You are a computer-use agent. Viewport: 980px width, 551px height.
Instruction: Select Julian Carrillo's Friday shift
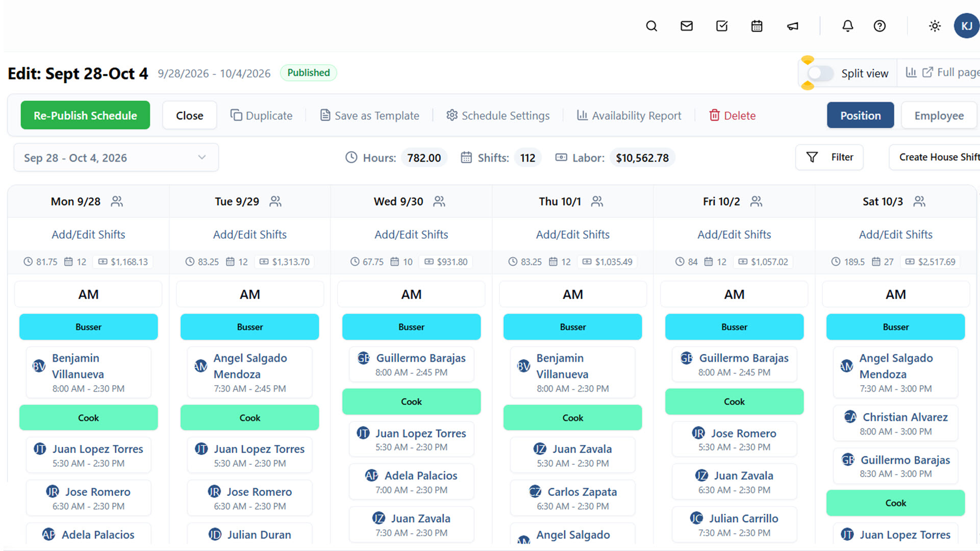[x=734, y=524]
